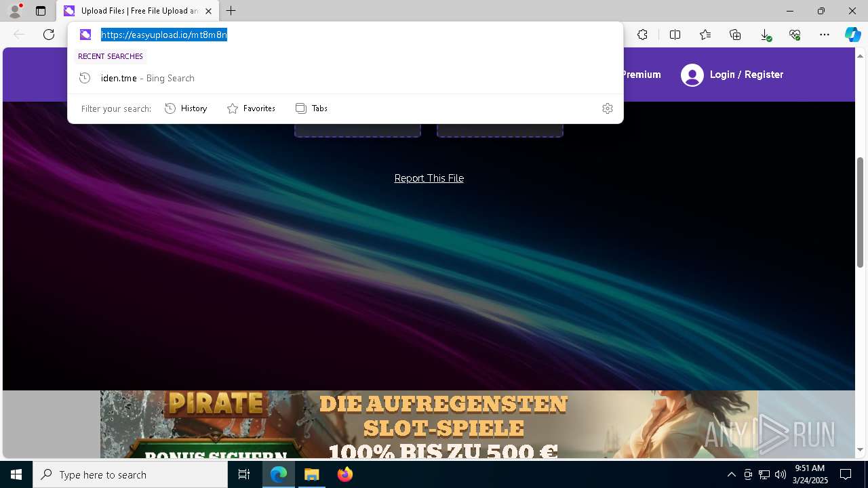Click the Microsoft Edge taskbar icon
Screen dimensions: 868x488
(279, 474)
